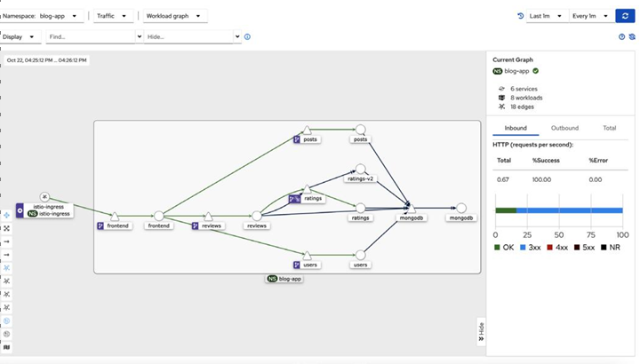
Task: Click the NS blog-app entry under Current Graph
Action: pyautogui.click(x=511, y=71)
